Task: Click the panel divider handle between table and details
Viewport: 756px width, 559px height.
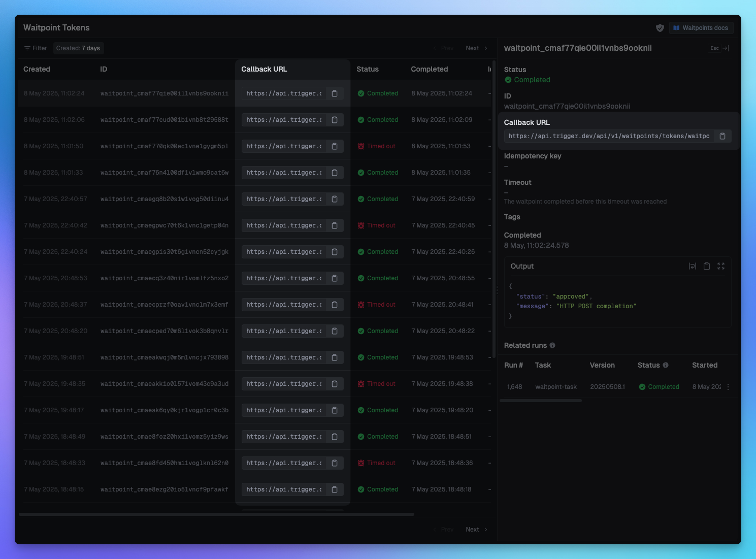Action: [497, 289]
